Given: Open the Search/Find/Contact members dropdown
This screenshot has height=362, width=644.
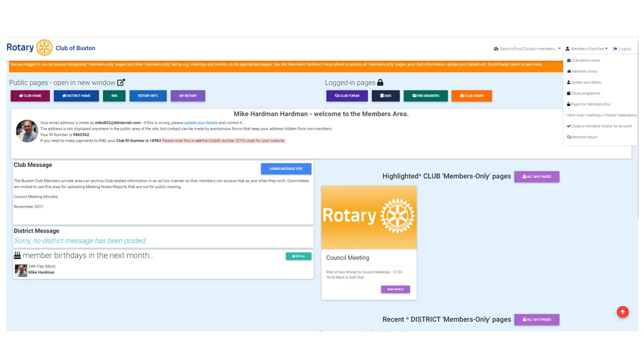Looking at the screenshot, I should [x=527, y=49].
